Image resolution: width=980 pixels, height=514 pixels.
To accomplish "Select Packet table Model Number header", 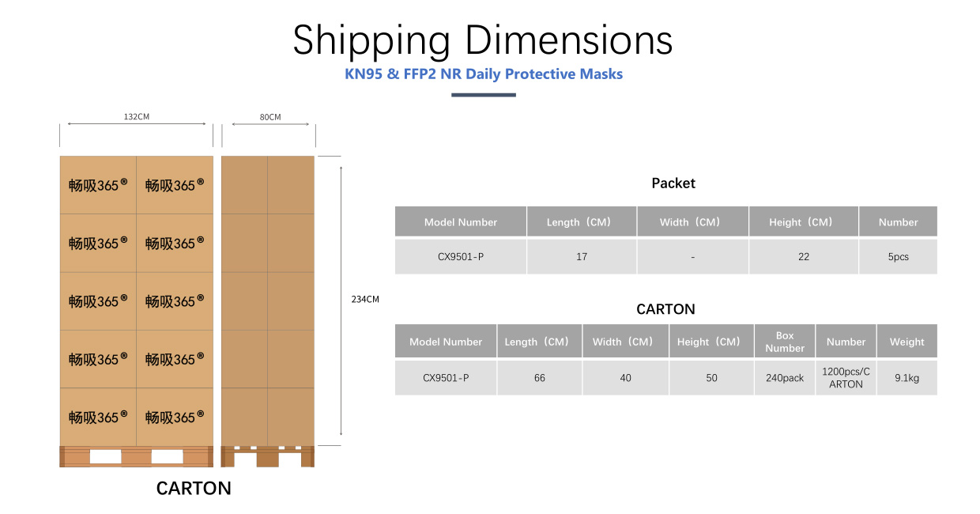I will (x=461, y=222).
